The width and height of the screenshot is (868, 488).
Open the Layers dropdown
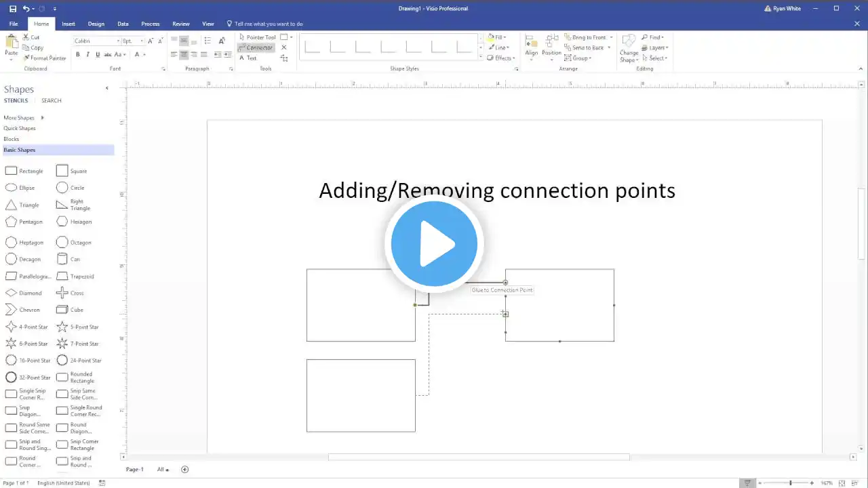655,47
